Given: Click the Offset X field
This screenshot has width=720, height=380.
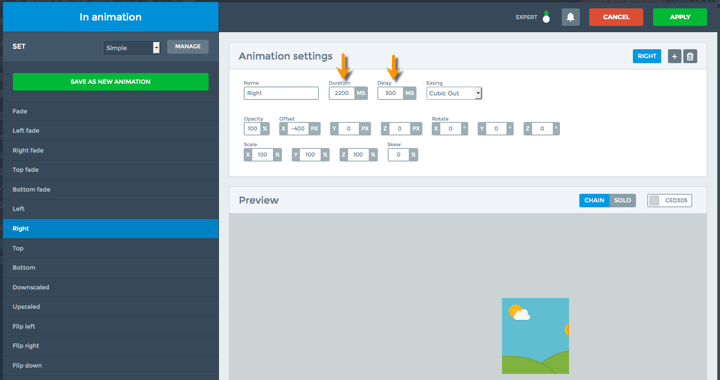Looking at the screenshot, I should tap(298, 129).
